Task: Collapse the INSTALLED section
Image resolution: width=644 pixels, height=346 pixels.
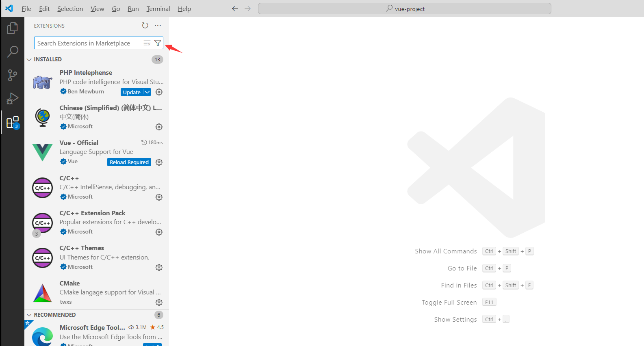Action: click(x=29, y=60)
